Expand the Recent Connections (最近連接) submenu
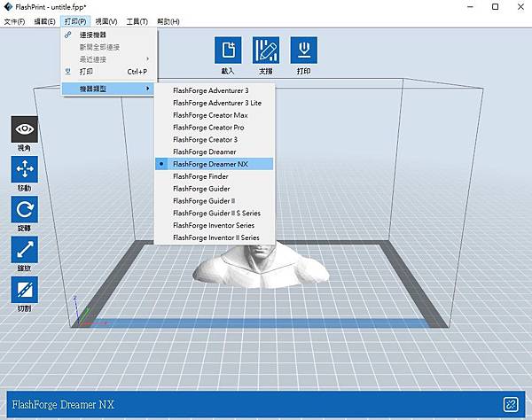Viewport: 532px width, 420px height. click(108, 59)
